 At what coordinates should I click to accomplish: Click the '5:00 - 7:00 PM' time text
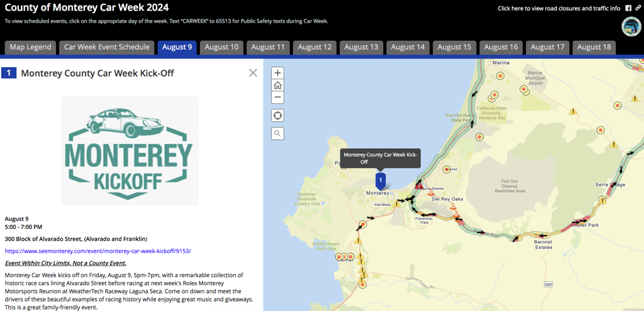[x=23, y=226]
